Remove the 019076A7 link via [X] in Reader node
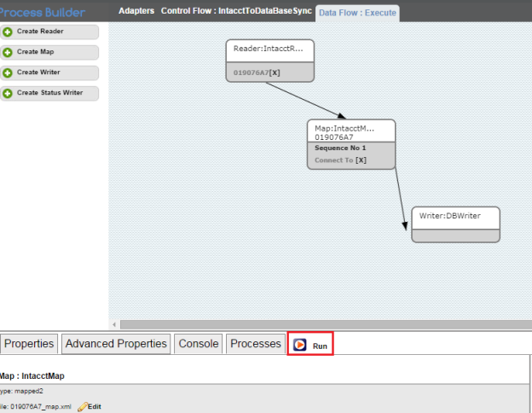Screen dimensions: 532x413 pos(275,73)
